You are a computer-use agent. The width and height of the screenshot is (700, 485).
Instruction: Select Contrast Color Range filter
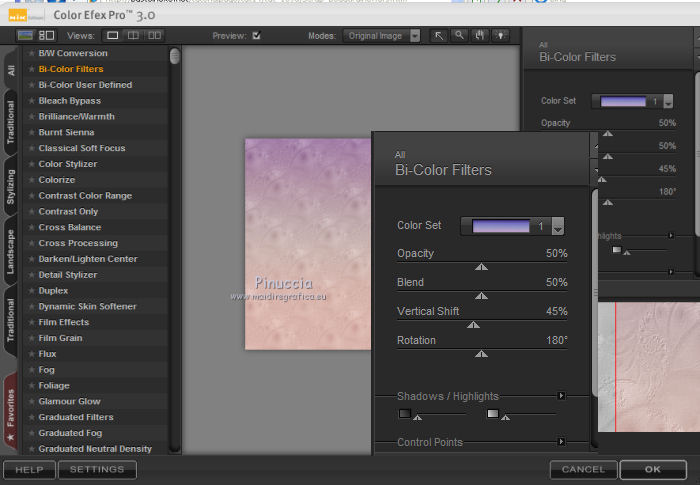point(85,196)
